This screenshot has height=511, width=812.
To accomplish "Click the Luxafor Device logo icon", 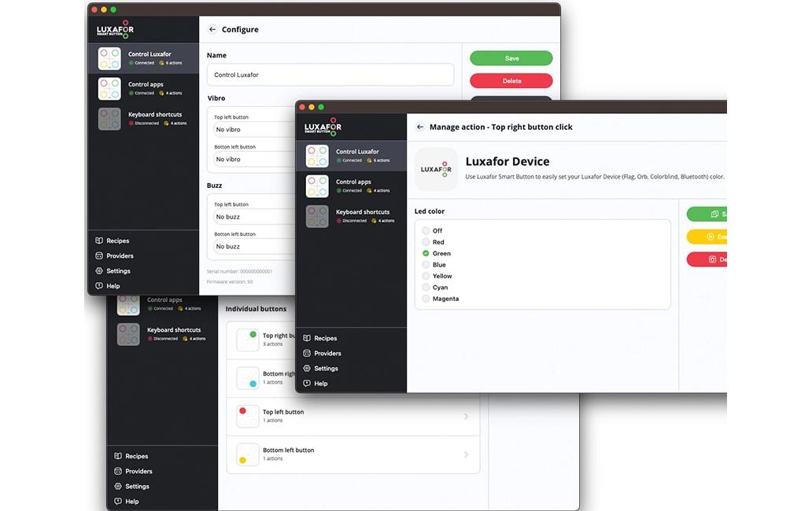I will point(436,169).
